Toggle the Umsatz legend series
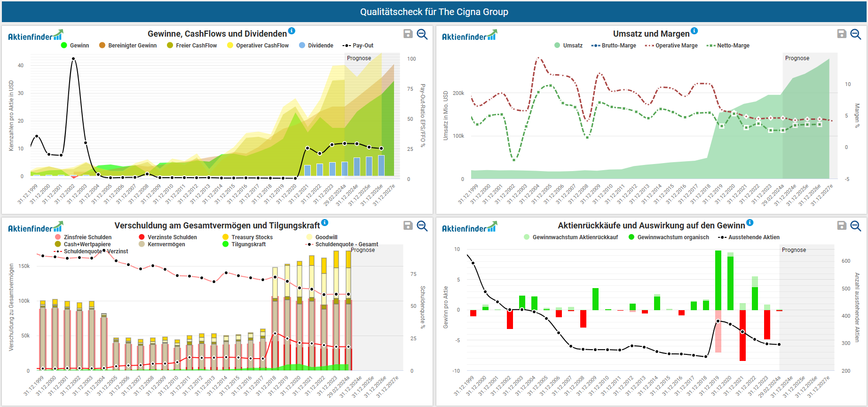The width and height of the screenshot is (868, 407). tap(568, 46)
